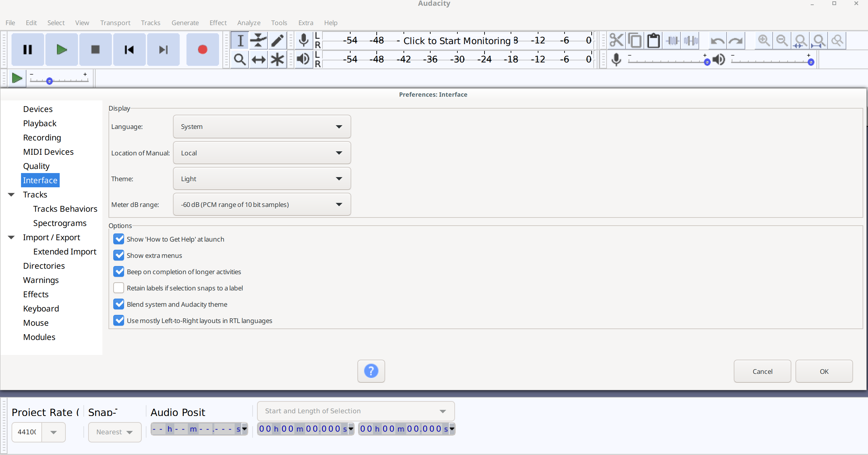Click the Cut scissors icon
This screenshot has width=868, height=455.
tap(616, 40)
